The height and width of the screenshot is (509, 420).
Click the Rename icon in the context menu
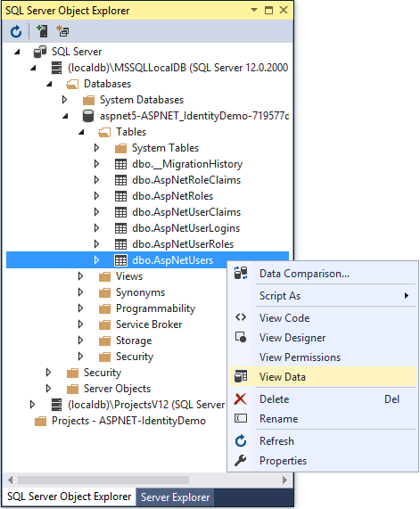pos(241,418)
